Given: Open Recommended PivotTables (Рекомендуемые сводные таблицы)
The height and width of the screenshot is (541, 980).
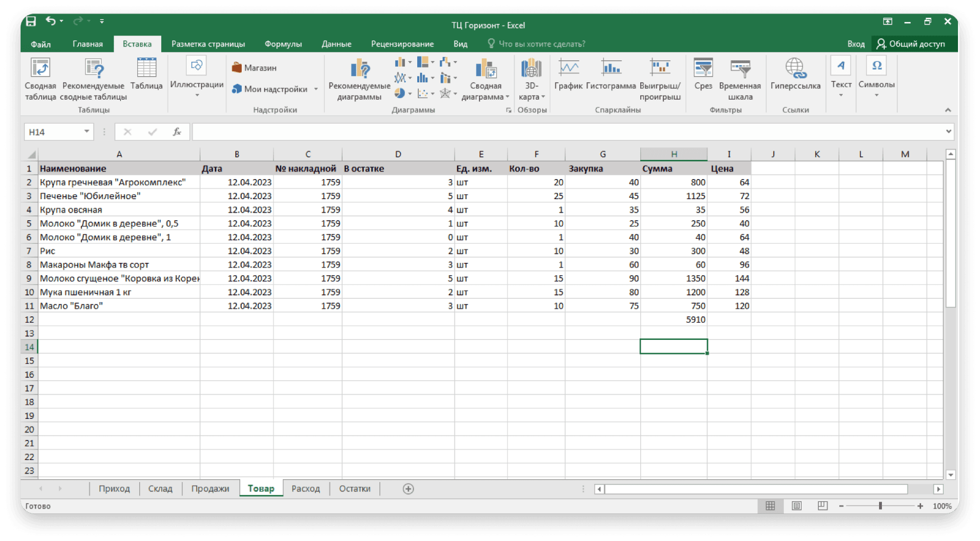Looking at the screenshot, I should (93, 78).
